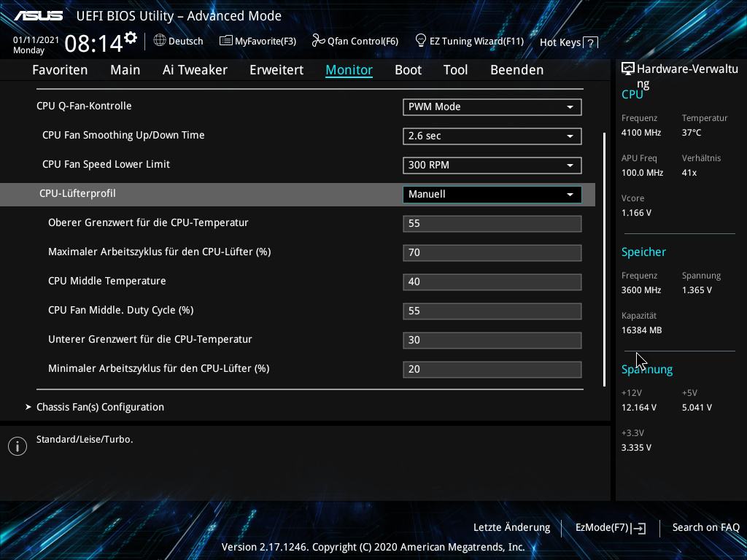This screenshot has width=747, height=560.
Task: Click the MyFavorite list icon
Action: coord(225,41)
